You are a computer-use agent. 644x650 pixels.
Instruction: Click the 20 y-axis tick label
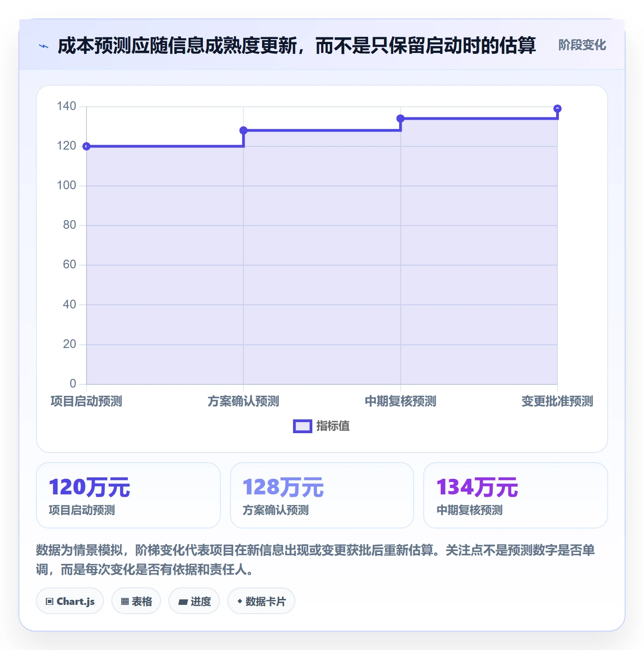[x=69, y=344]
